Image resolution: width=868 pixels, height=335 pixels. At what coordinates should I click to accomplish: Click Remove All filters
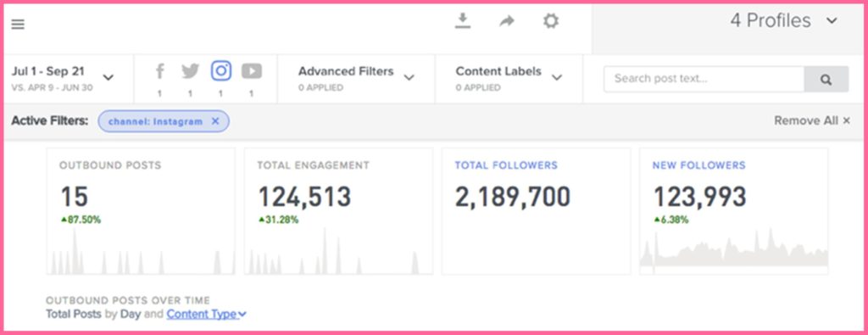811,120
